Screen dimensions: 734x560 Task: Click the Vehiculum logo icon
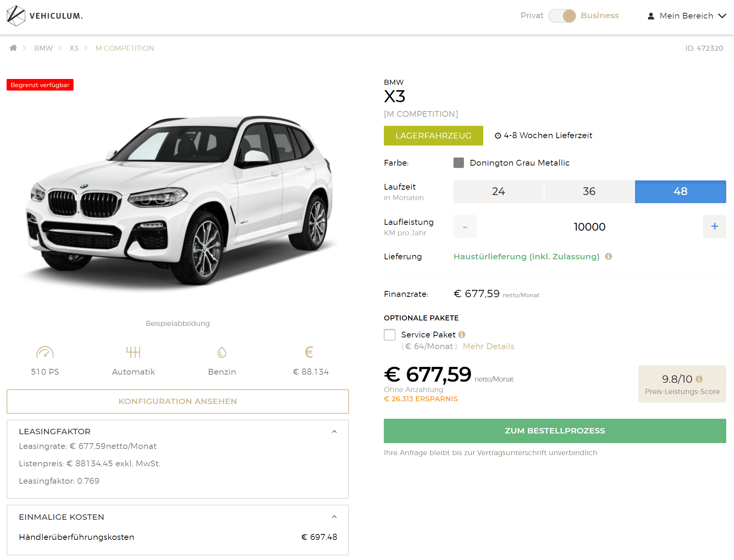pos(16,16)
